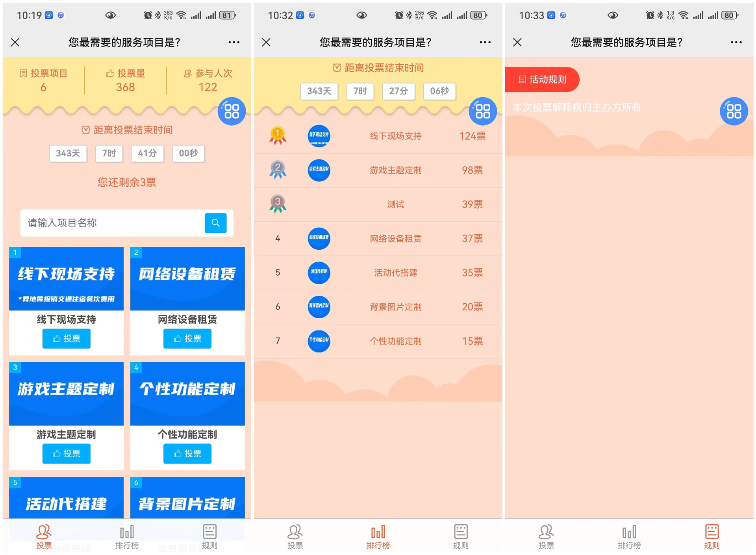This screenshot has height=555, width=756.
Task: Switch to 排行榜 tab in first screen
Action: pyautogui.click(x=127, y=536)
